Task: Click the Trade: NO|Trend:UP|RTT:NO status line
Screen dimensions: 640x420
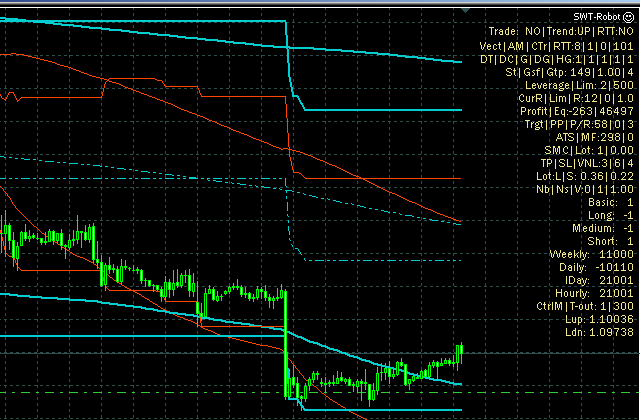Action: (561, 31)
